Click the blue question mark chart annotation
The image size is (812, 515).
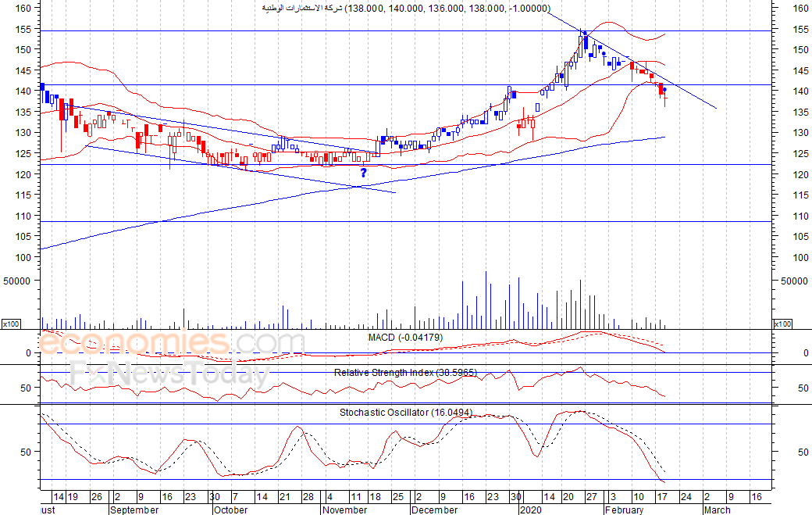pyautogui.click(x=363, y=173)
